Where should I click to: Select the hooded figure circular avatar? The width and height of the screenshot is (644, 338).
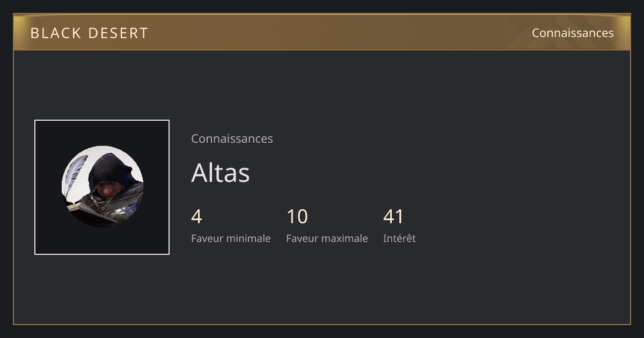103,187
